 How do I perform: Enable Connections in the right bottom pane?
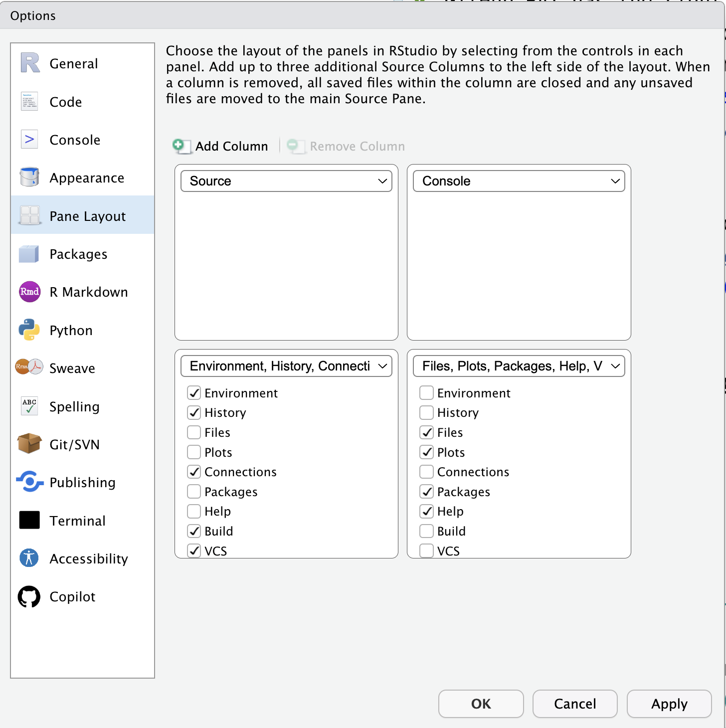(x=427, y=472)
